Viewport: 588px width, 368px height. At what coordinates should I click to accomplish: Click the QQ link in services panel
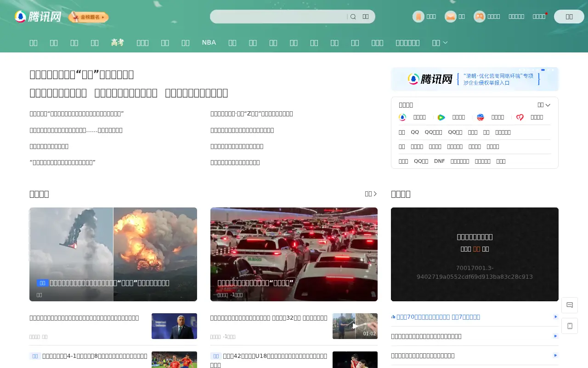click(x=415, y=132)
